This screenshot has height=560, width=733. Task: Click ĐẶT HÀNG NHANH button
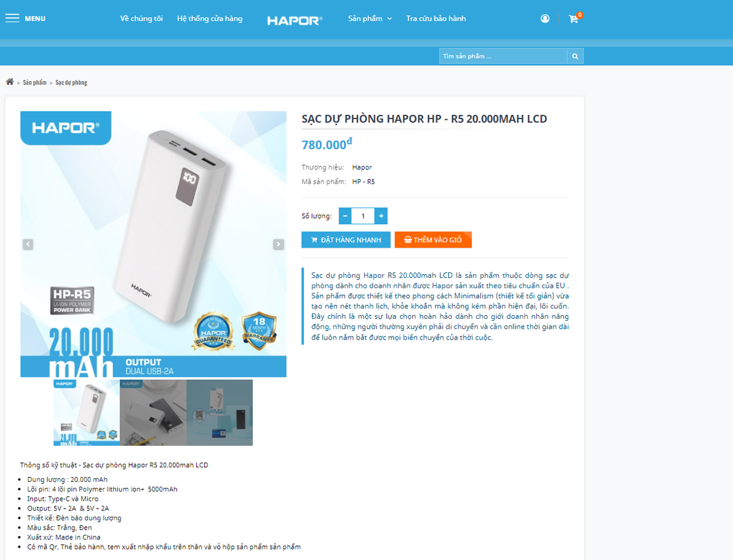coord(346,240)
